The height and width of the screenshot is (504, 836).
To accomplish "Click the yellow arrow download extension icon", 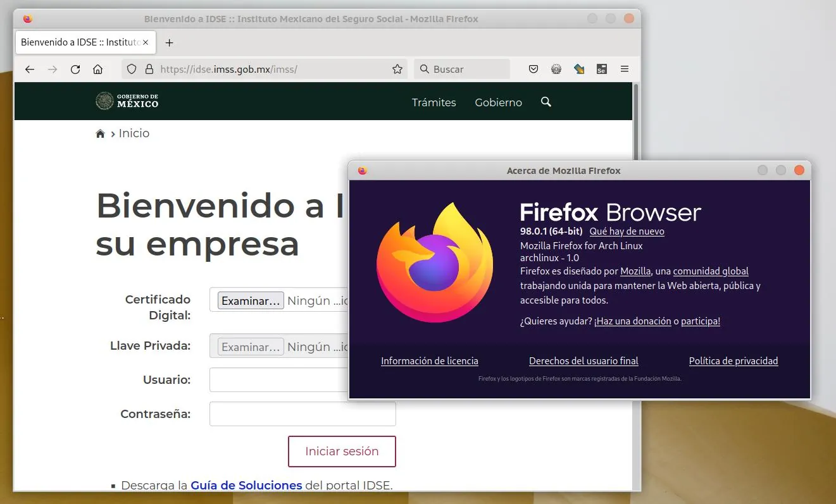I will coord(579,69).
